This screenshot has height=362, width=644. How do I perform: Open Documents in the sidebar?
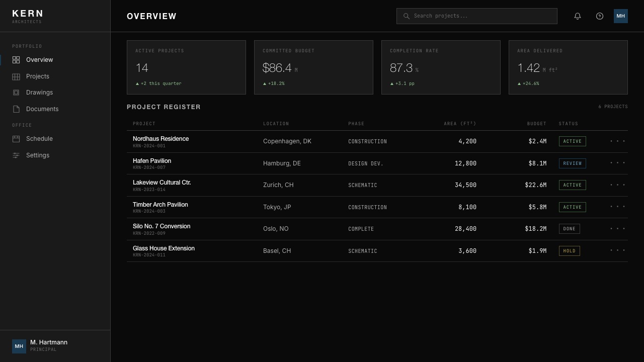point(55,109)
